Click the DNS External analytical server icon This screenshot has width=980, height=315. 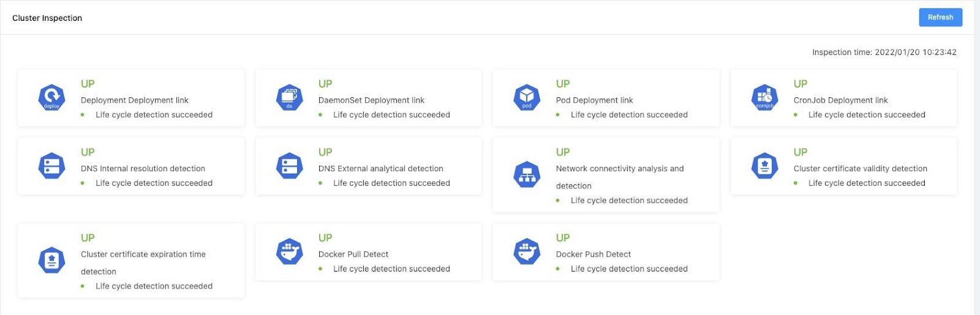(290, 166)
